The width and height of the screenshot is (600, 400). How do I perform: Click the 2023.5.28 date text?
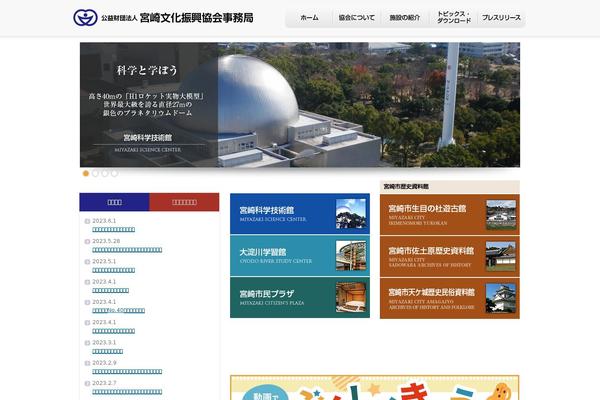(106, 241)
